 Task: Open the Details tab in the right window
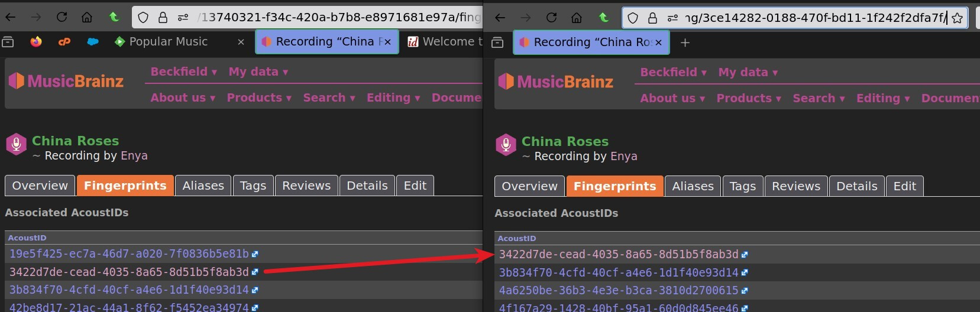click(856, 186)
